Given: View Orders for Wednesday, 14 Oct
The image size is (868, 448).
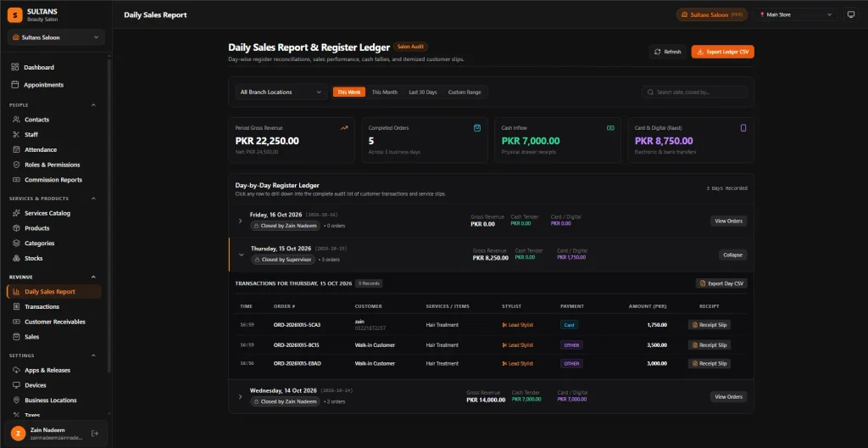Looking at the screenshot, I should tap(728, 396).
